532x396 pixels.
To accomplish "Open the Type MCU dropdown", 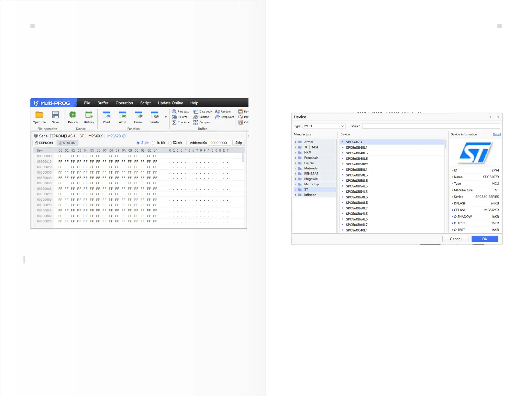I will (324, 126).
